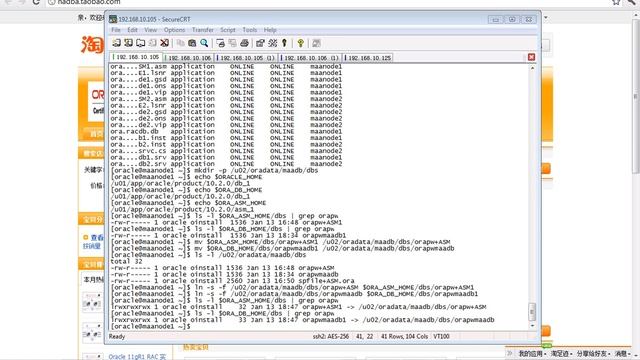Open the File menu
The image size is (640, 360).
tap(116, 30)
